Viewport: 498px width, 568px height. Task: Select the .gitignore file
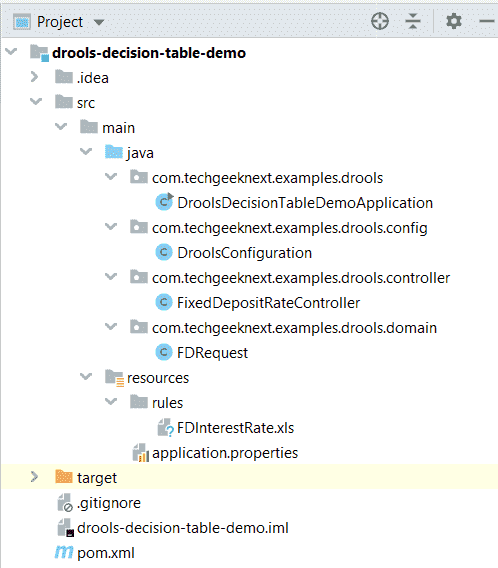pyautogui.click(x=109, y=503)
